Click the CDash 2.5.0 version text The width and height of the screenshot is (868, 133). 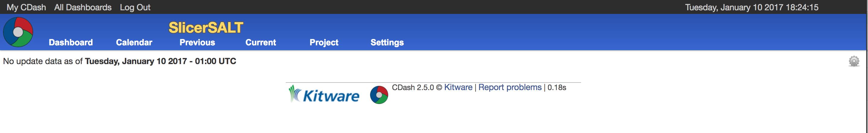pos(413,87)
